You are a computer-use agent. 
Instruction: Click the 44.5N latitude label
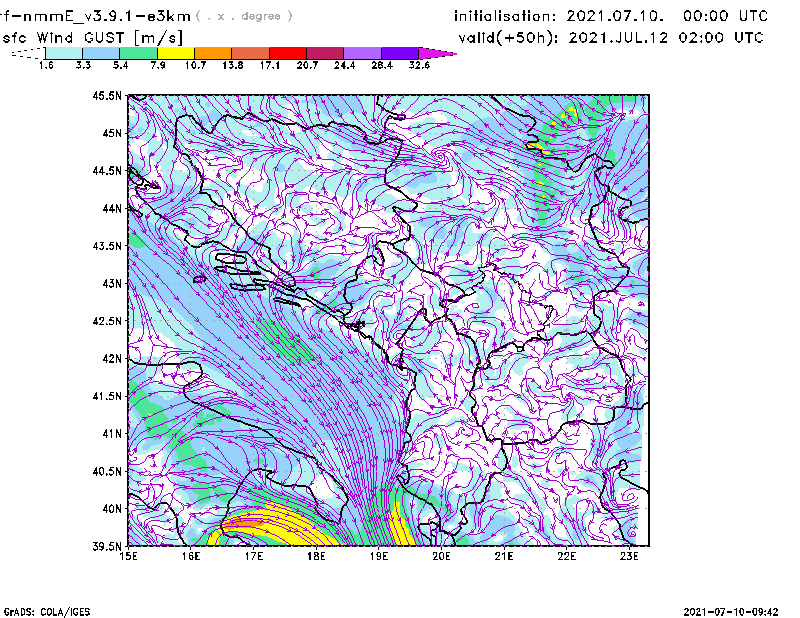click(107, 170)
